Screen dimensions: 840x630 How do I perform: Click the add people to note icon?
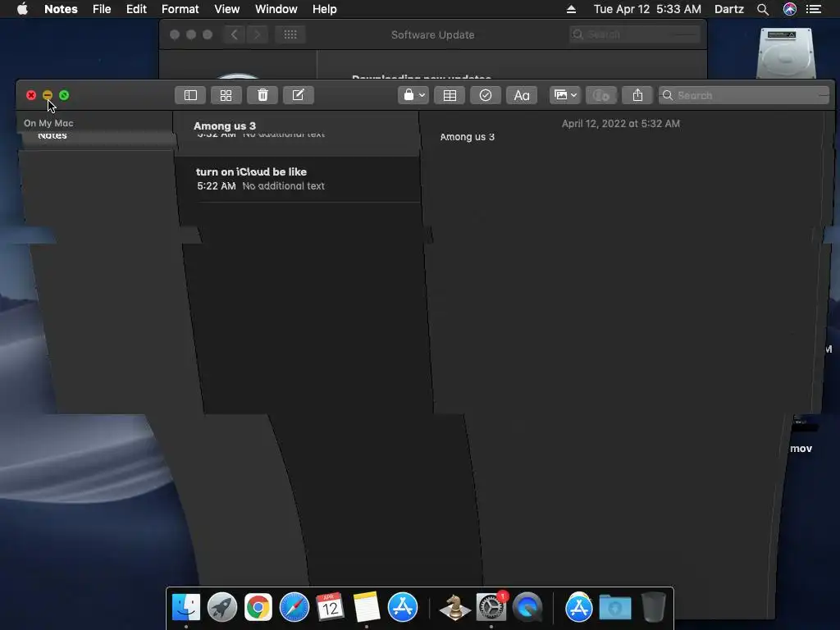tap(601, 95)
